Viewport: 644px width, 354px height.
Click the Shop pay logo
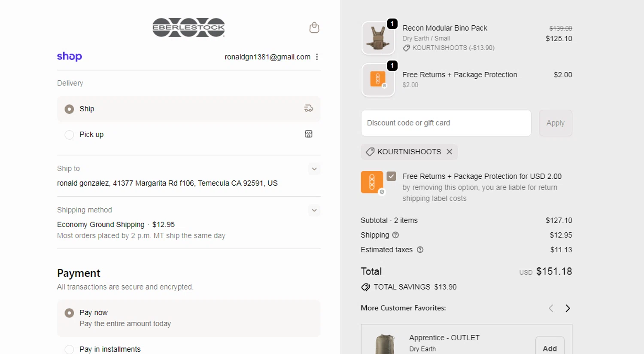click(x=70, y=57)
